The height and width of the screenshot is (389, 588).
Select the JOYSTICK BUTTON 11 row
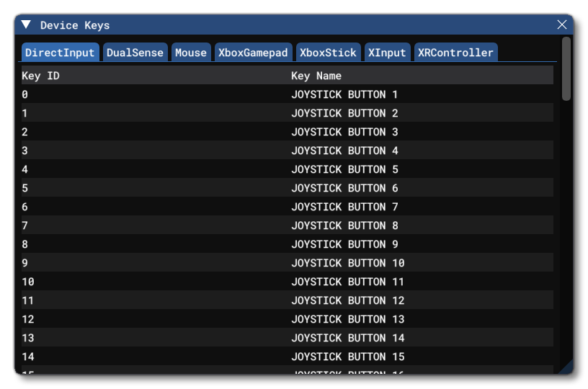288,282
